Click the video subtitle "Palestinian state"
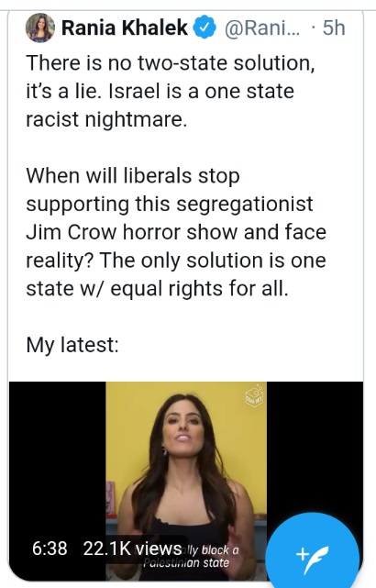The width and height of the screenshot is (376, 588). click(186, 562)
